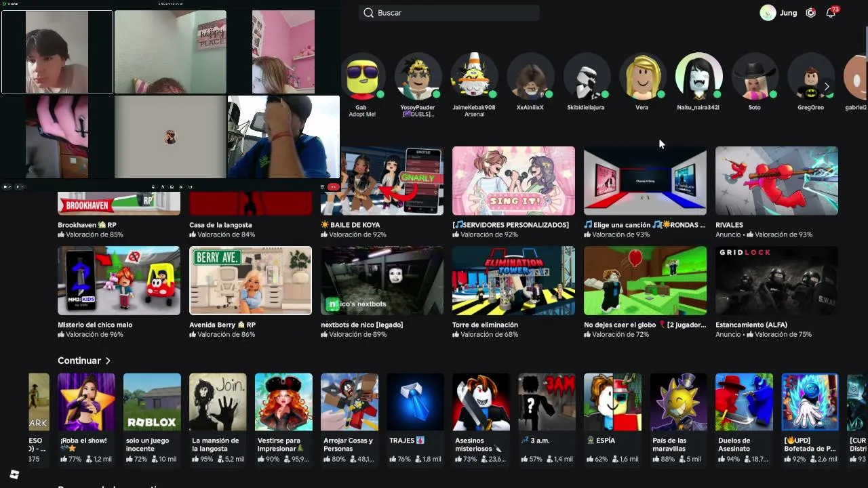Open Jung's profile avatar

tap(768, 13)
